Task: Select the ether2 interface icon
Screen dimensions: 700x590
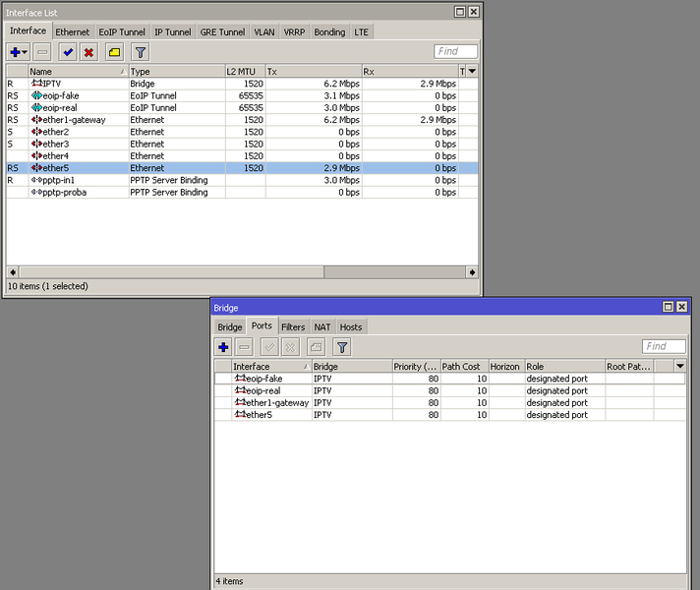Action: (36, 132)
